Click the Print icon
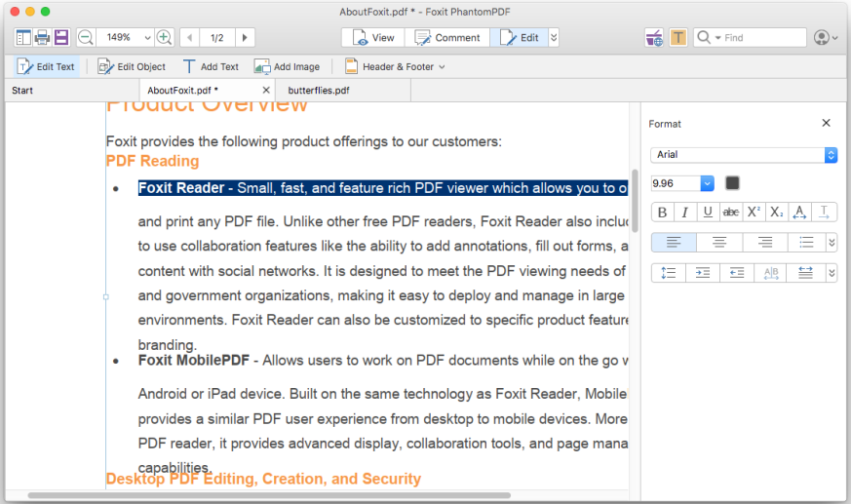Image resolution: width=851 pixels, height=504 pixels. pos(42,37)
